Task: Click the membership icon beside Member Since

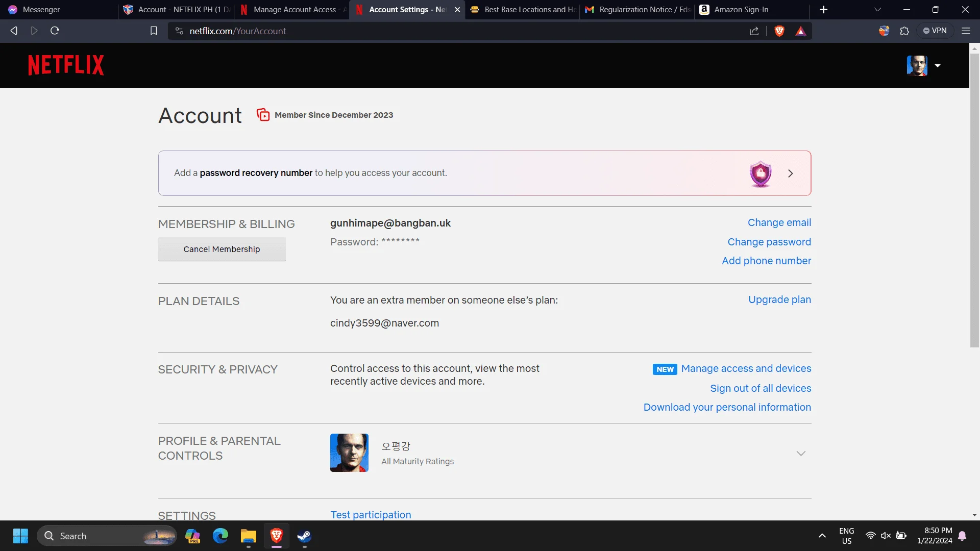Action: click(x=263, y=115)
